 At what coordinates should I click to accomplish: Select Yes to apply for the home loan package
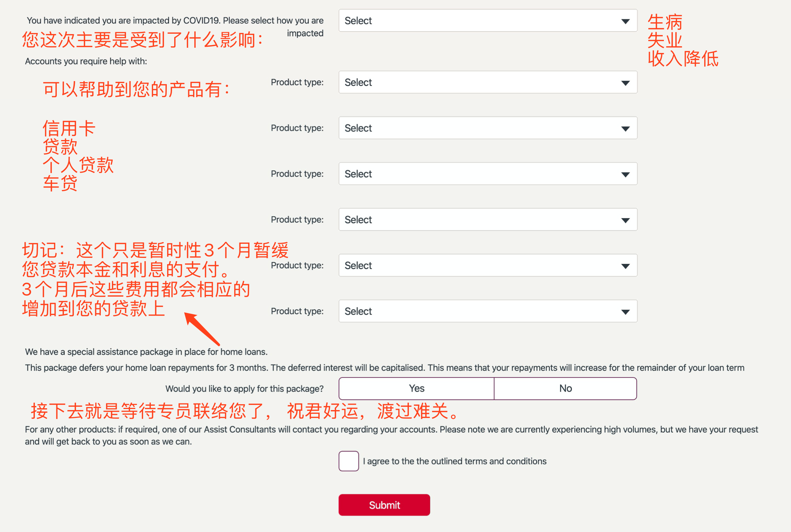(x=416, y=388)
